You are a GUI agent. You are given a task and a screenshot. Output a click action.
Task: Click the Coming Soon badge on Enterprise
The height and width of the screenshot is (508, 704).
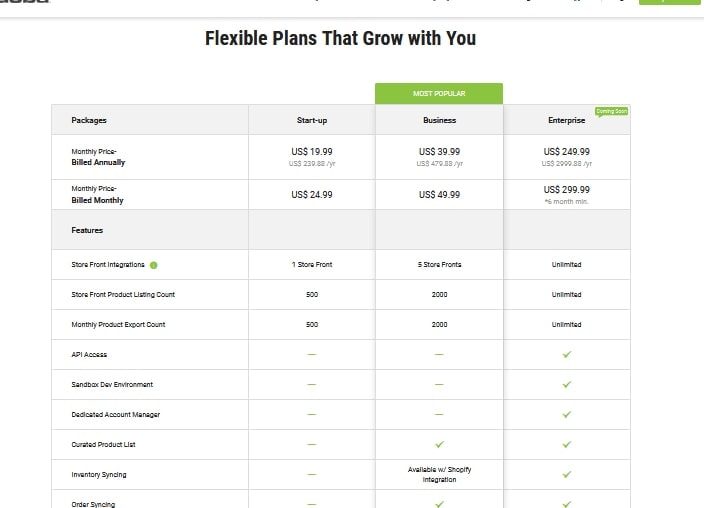[611, 111]
